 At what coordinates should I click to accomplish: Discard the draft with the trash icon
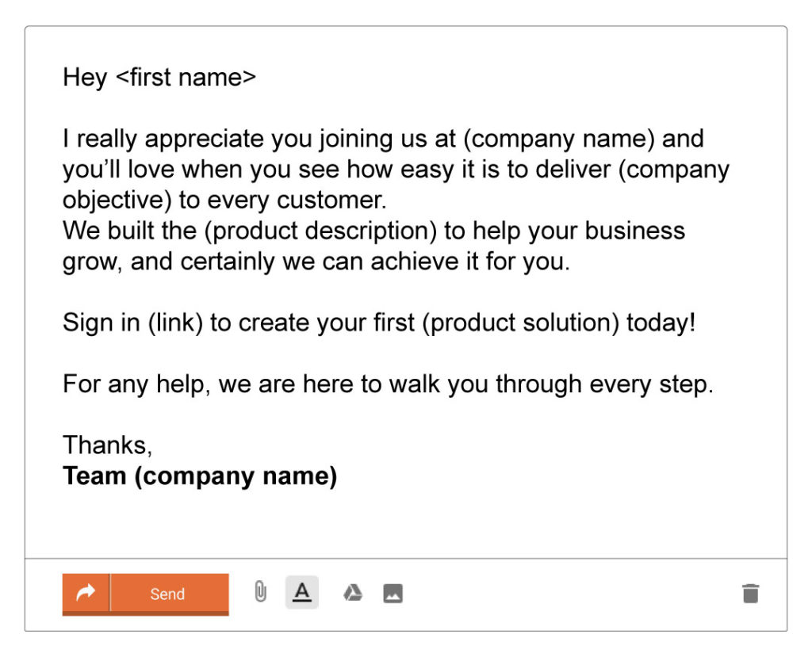(x=750, y=594)
